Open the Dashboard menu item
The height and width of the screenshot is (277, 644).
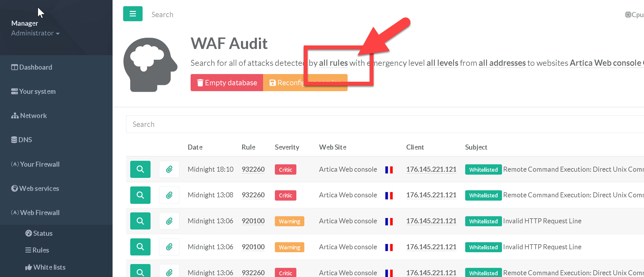coord(35,67)
